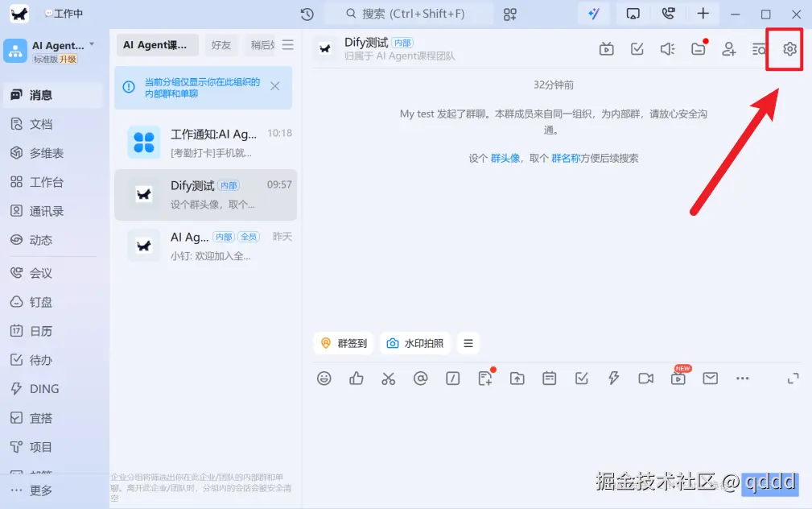Open the slash command icon

[452, 379]
